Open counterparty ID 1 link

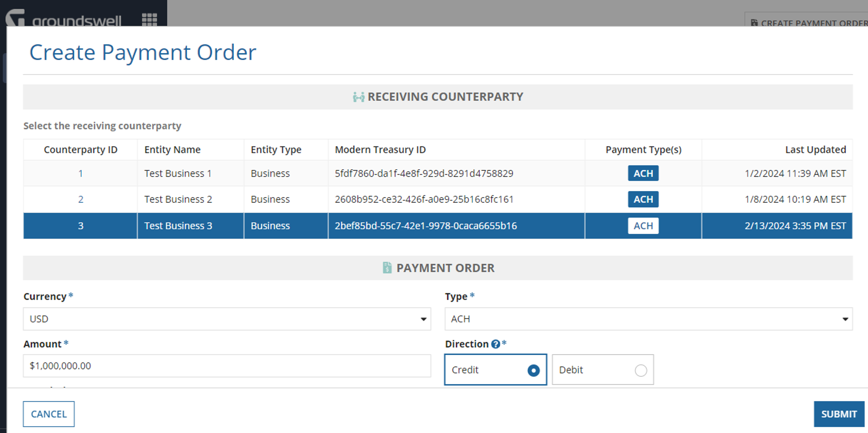coord(80,173)
